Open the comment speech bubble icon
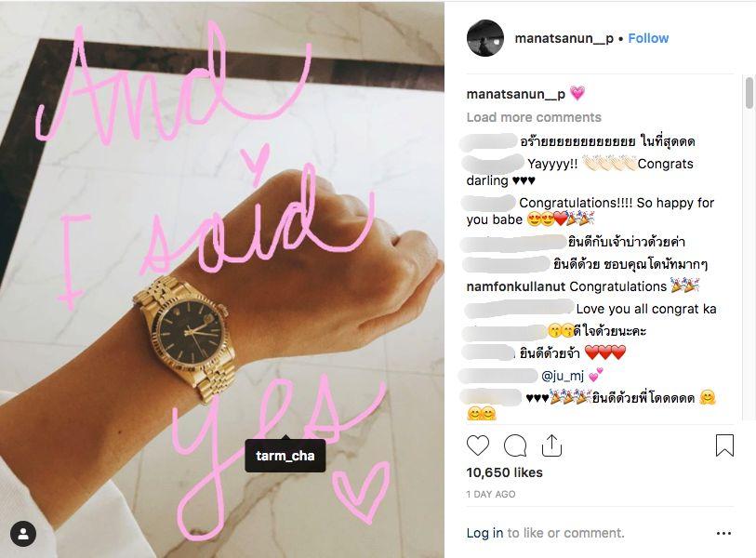Screen dimensions: 756x558 (x=515, y=445)
